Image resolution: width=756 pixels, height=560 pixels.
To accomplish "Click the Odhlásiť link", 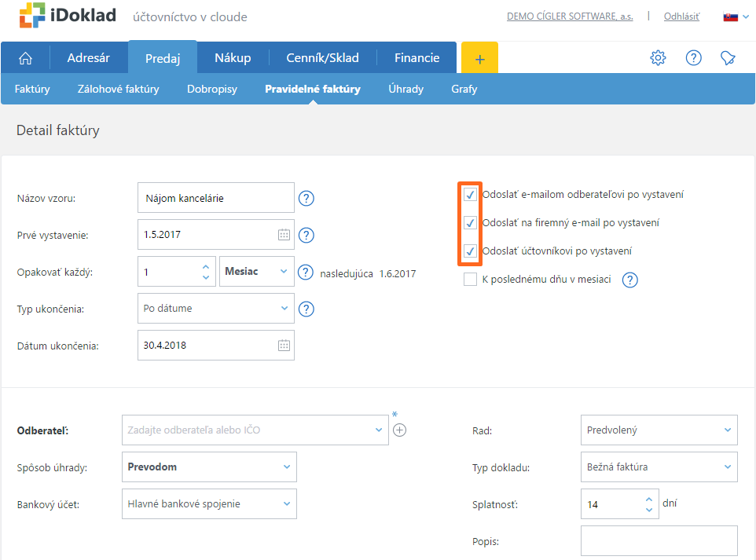I will (x=681, y=16).
